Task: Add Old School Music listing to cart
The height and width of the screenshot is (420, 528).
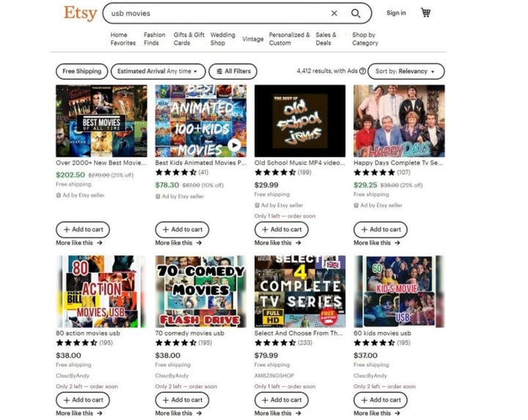Action: 282,229
